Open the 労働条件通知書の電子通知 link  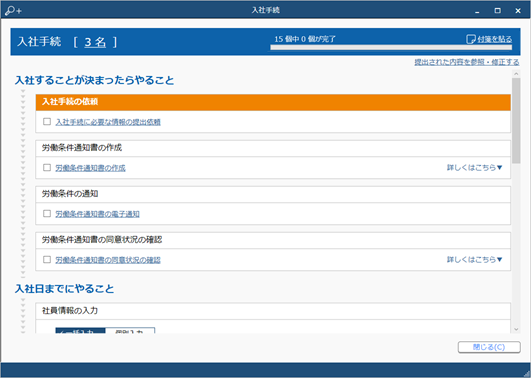tap(98, 214)
